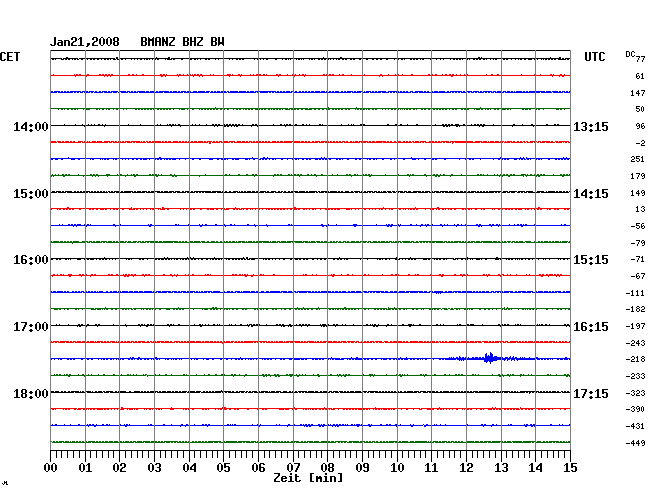This screenshot has width=650, height=494.
Task: Click the 16:00 CET time label
Action: (x=31, y=260)
